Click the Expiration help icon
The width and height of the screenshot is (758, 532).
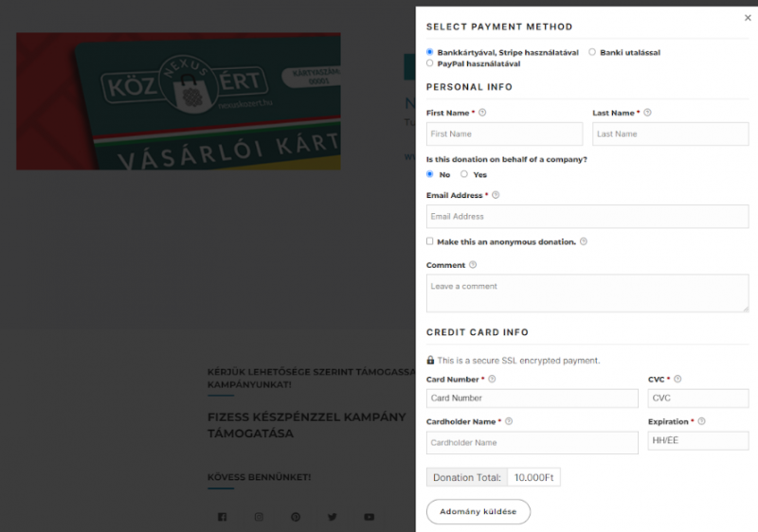click(701, 421)
